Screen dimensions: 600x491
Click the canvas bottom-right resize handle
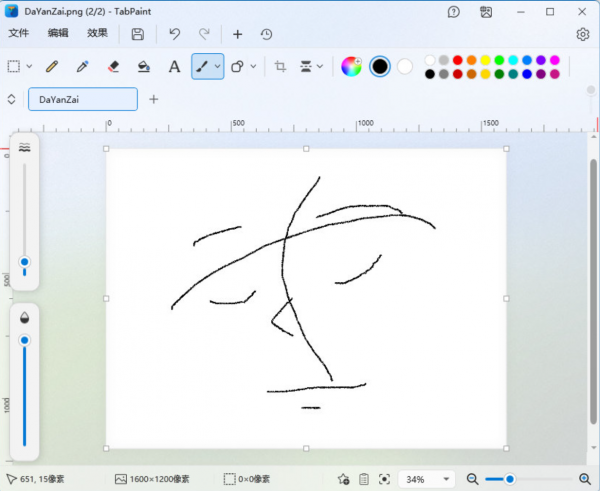[x=506, y=448]
